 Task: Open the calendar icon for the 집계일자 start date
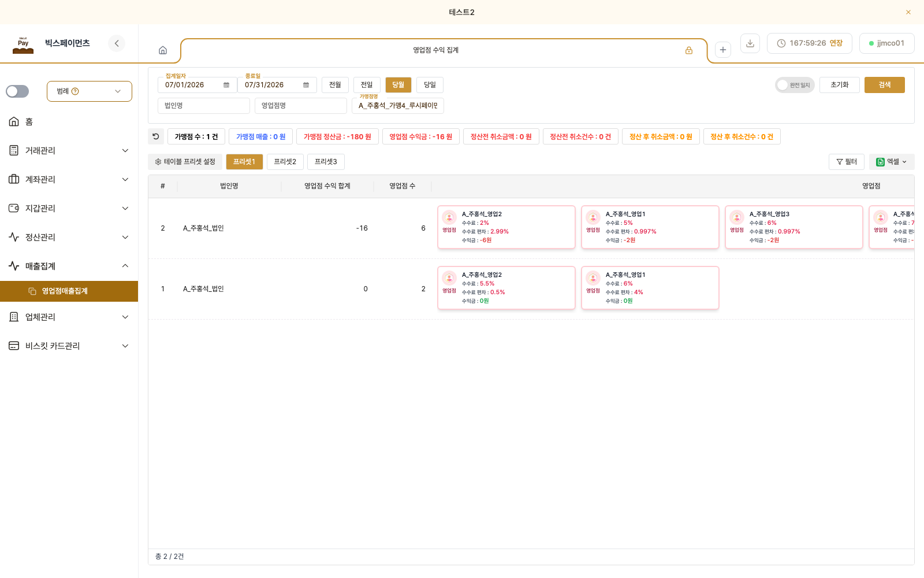click(x=226, y=85)
